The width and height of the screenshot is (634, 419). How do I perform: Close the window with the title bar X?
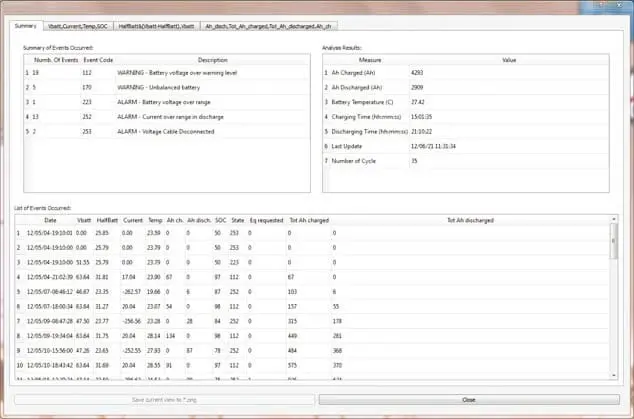619,5
